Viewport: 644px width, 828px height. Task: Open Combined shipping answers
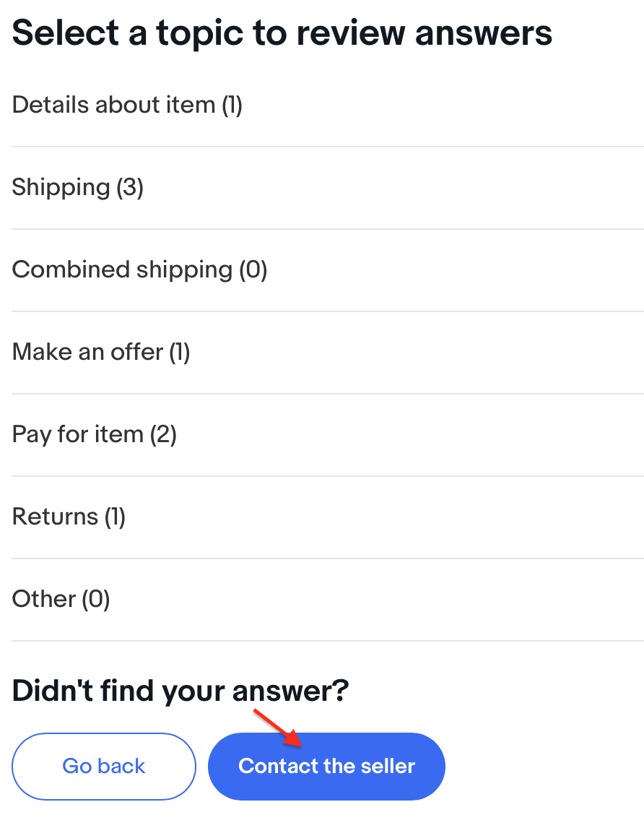139,270
